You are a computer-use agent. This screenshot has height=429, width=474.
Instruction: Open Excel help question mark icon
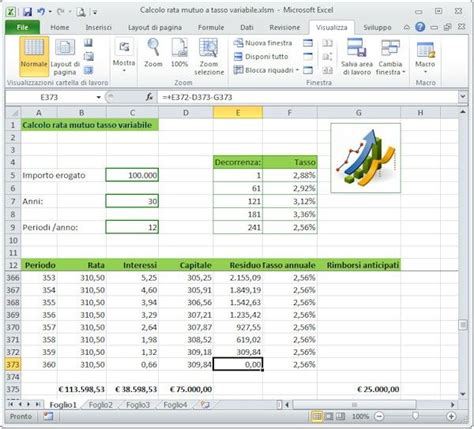point(420,27)
